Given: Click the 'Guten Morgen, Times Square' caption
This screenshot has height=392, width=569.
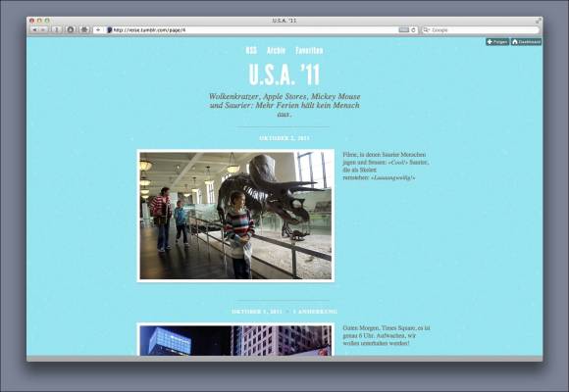Looking at the screenshot, I should point(387,335).
